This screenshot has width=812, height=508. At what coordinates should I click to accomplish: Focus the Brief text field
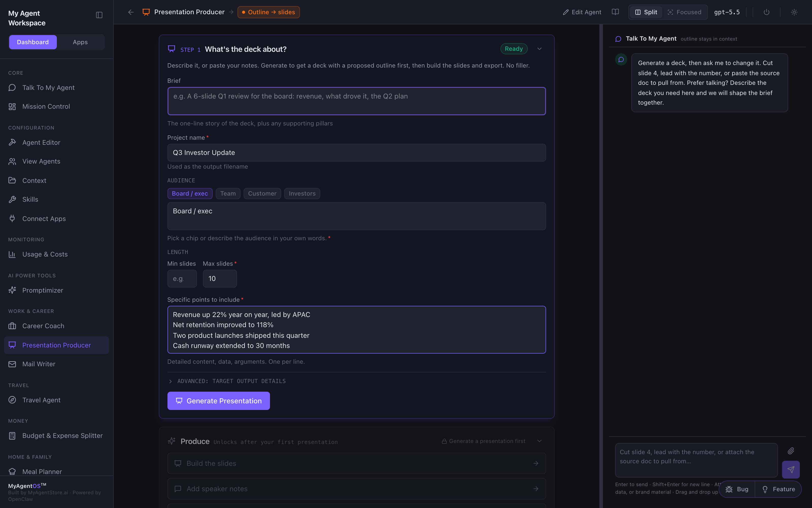point(356,101)
